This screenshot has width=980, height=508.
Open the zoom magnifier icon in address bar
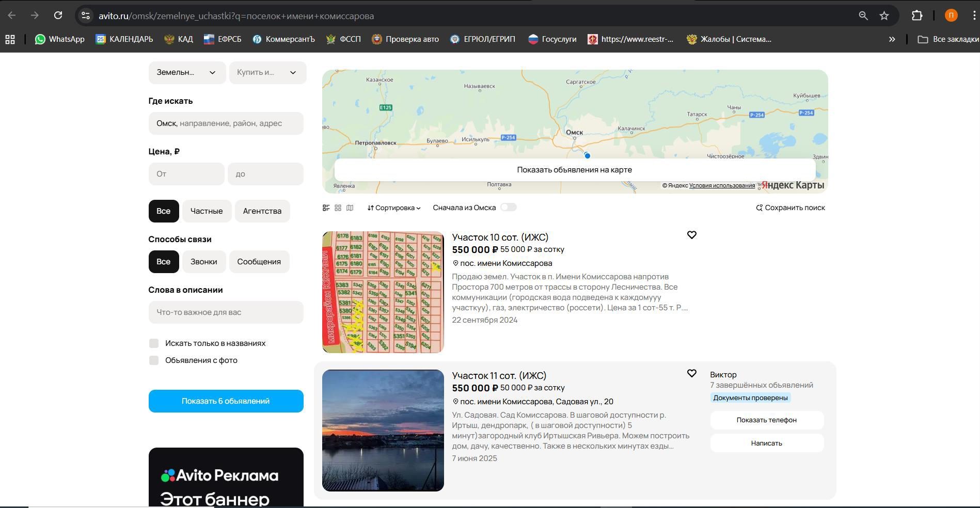pyautogui.click(x=863, y=15)
